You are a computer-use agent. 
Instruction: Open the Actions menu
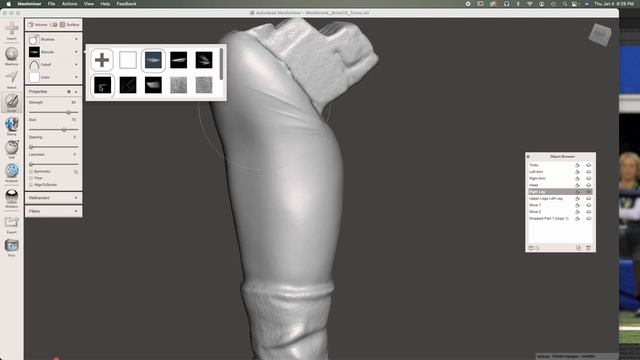tap(69, 4)
